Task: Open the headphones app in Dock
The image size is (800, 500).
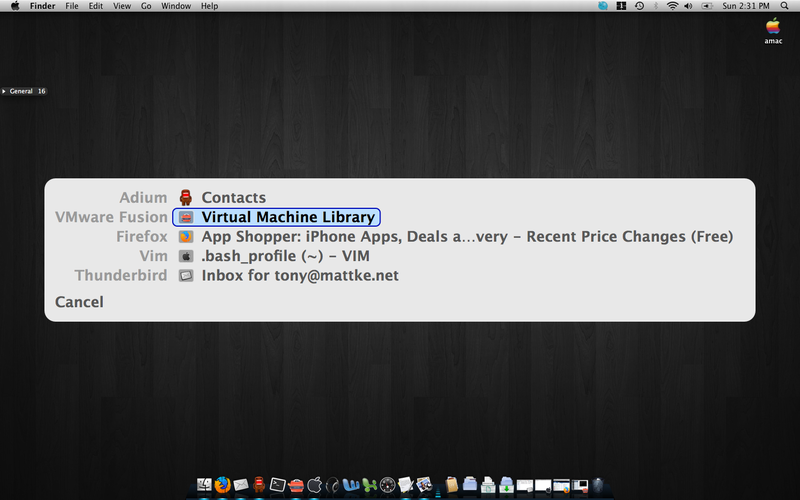Action: [333, 485]
